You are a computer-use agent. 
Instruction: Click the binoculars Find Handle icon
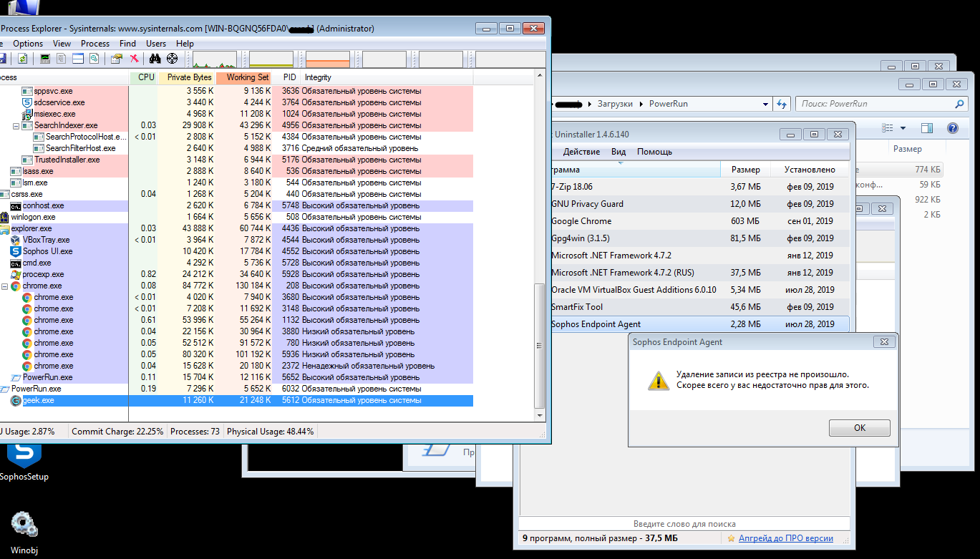(x=155, y=59)
